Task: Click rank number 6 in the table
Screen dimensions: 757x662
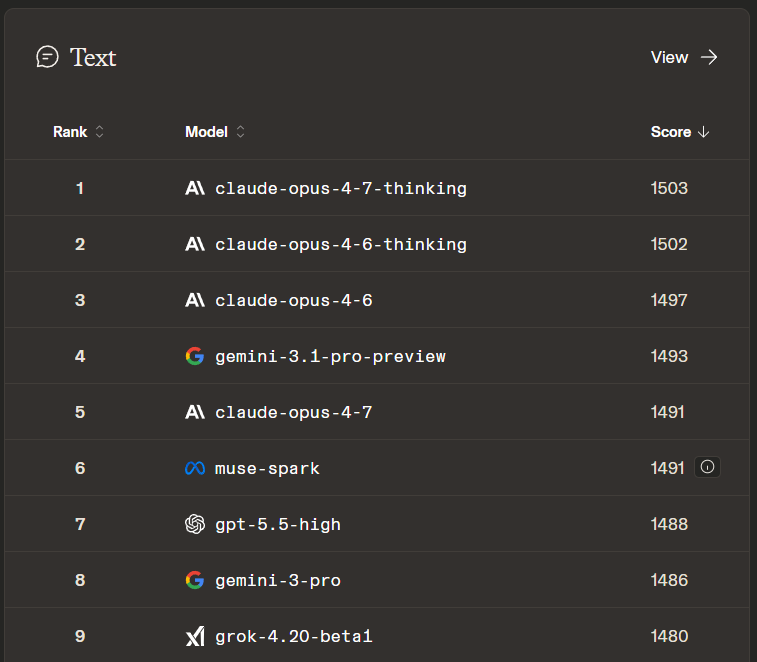Action: [80, 468]
